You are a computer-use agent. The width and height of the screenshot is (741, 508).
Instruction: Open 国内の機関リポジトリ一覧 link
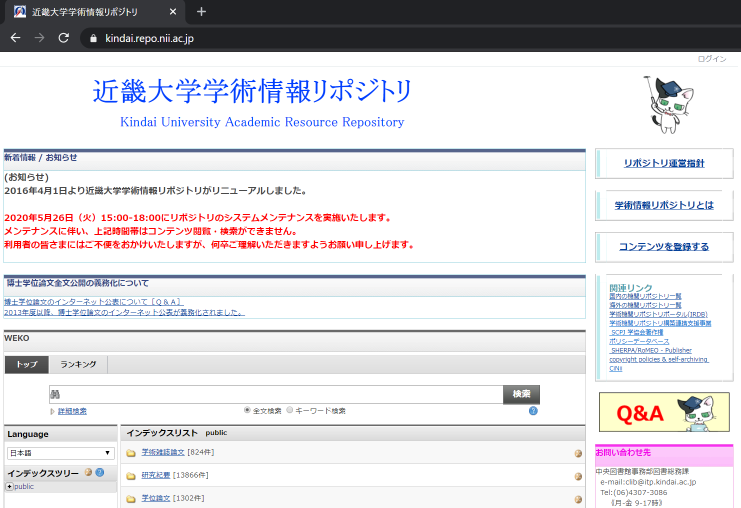pyautogui.click(x=645, y=296)
